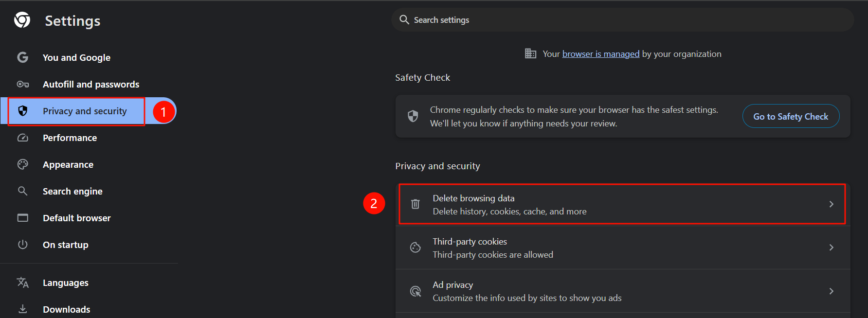Click the Go to Safety Check button
The image size is (868, 318).
[x=791, y=116]
